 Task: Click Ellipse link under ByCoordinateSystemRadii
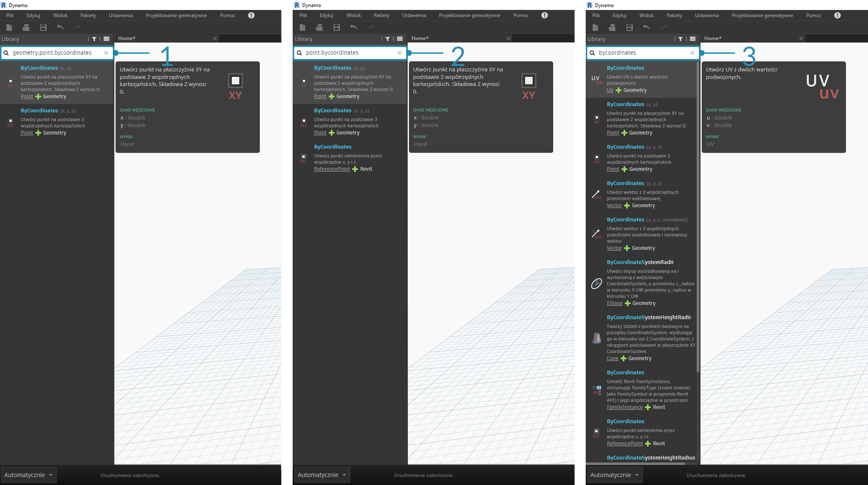[x=614, y=303]
